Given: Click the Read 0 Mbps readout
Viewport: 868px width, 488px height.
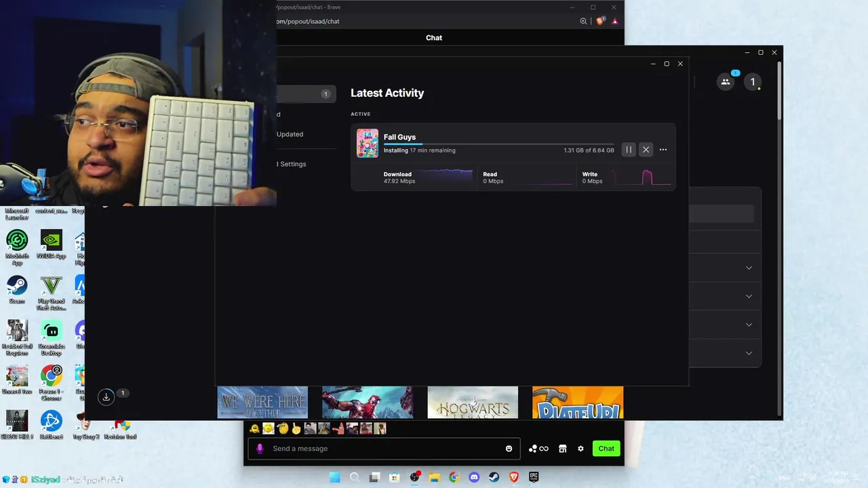Looking at the screenshot, I should pos(493,178).
